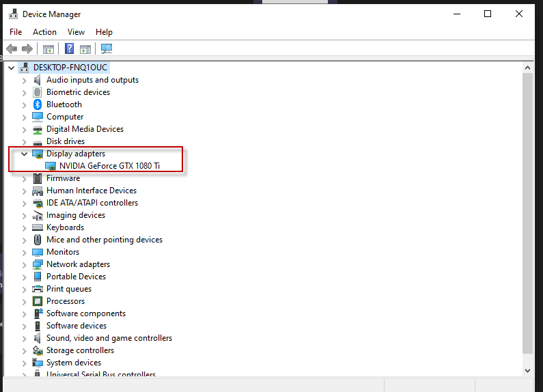The image size is (543, 392).
Task: Click the Human Interface Devices icon
Action: coord(38,191)
